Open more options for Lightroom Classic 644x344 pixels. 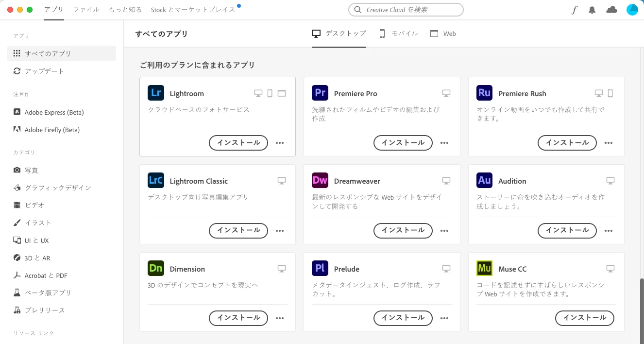point(280,231)
